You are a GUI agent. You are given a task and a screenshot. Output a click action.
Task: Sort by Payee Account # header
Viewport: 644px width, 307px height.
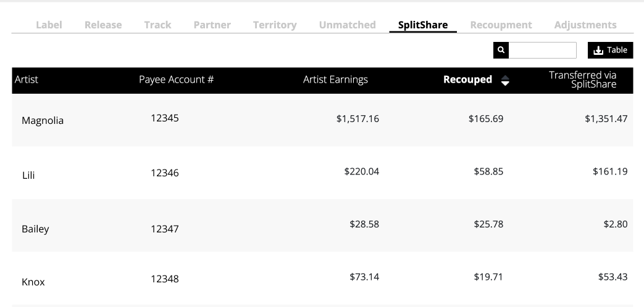coord(176,80)
